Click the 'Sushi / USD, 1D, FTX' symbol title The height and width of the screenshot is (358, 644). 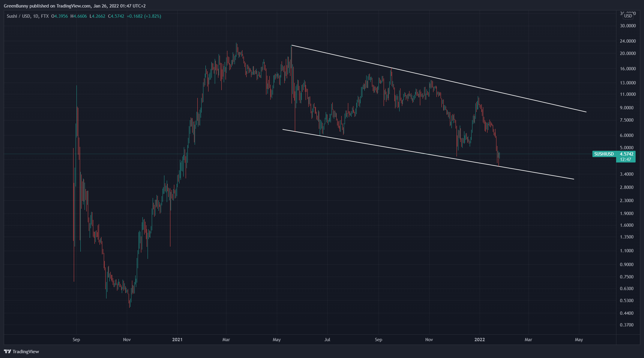tap(28, 16)
